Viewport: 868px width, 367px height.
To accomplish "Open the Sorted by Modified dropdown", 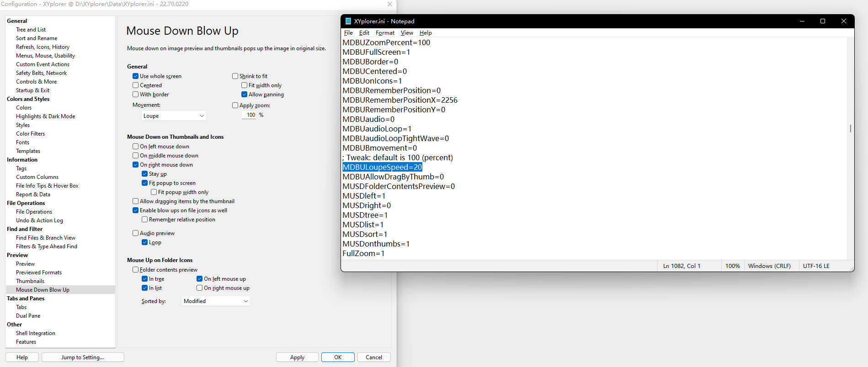I will pyautogui.click(x=216, y=301).
